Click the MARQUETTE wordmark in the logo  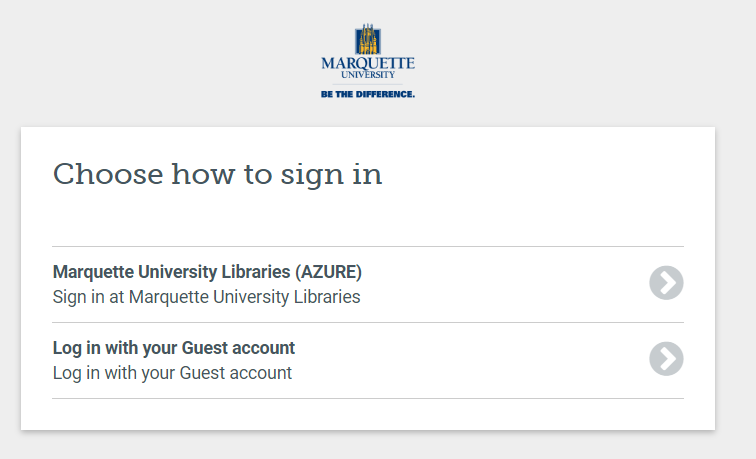click(x=368, y=64)
